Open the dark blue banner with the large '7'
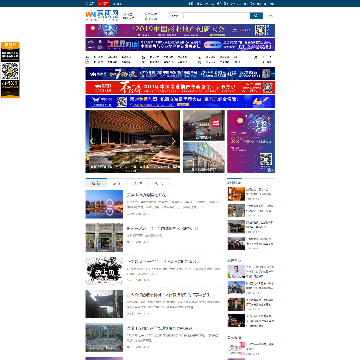 pyautogui.click(x=180, y=73)
